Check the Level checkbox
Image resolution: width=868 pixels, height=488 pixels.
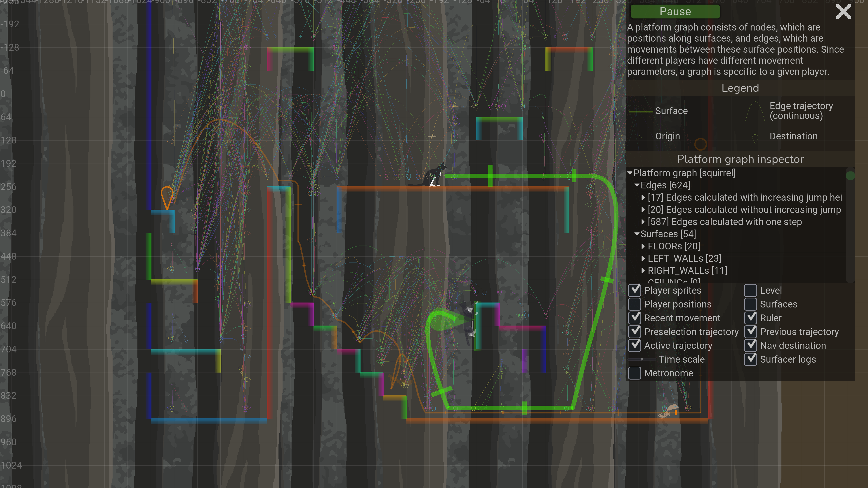point(750,290)
